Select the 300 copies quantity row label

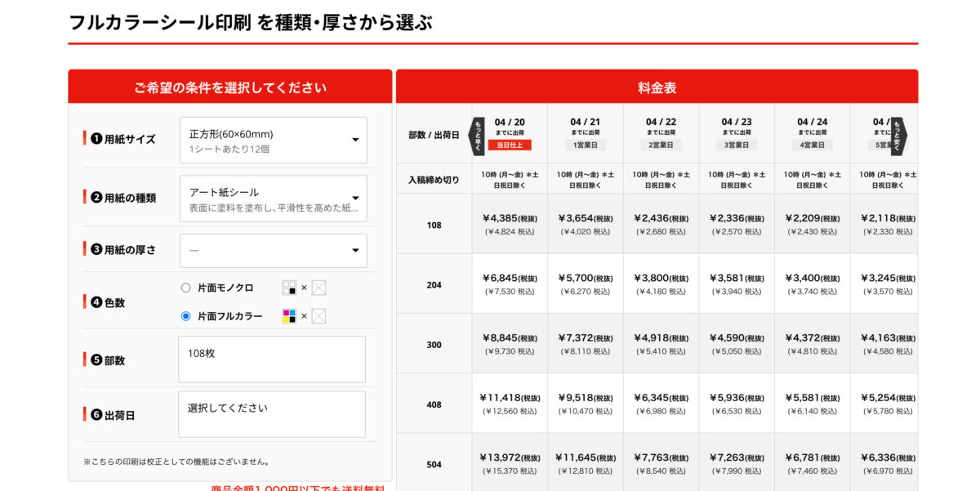coord(434,345)
